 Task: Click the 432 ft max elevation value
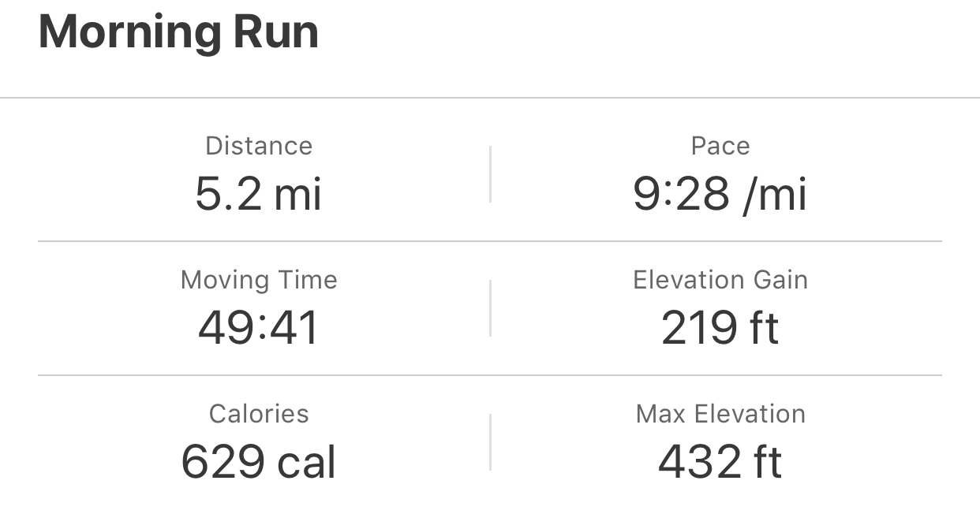[720, 462]
